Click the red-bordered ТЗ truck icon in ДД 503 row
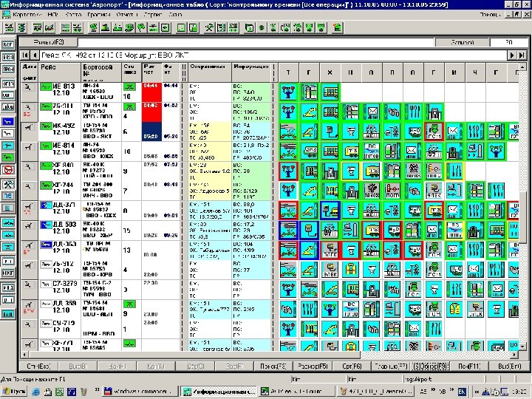The height and width of the screenshot is (399, 532). (x=372, y=230)
